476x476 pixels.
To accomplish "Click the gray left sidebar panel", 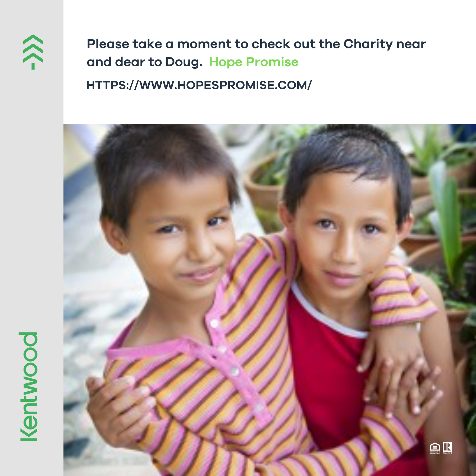I will point(32,238).
